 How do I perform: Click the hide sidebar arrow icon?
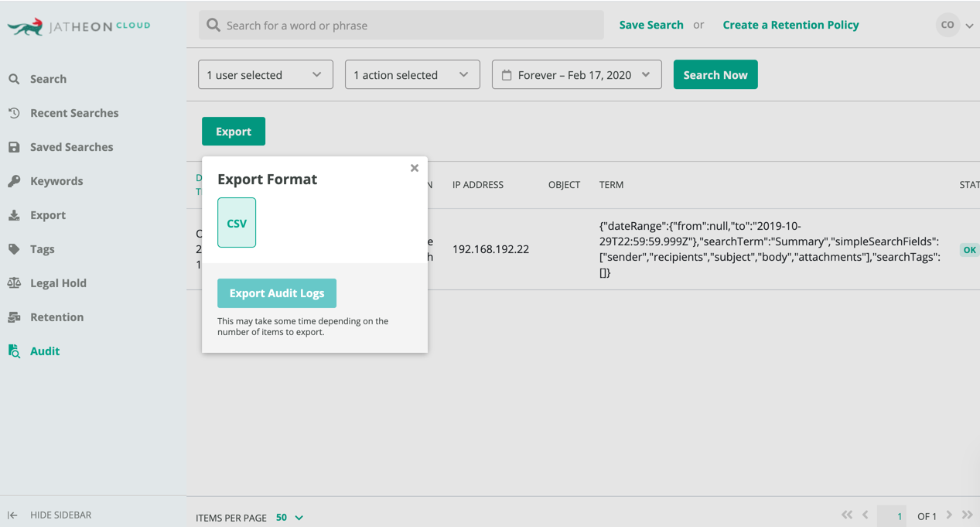tap(12, 515)
